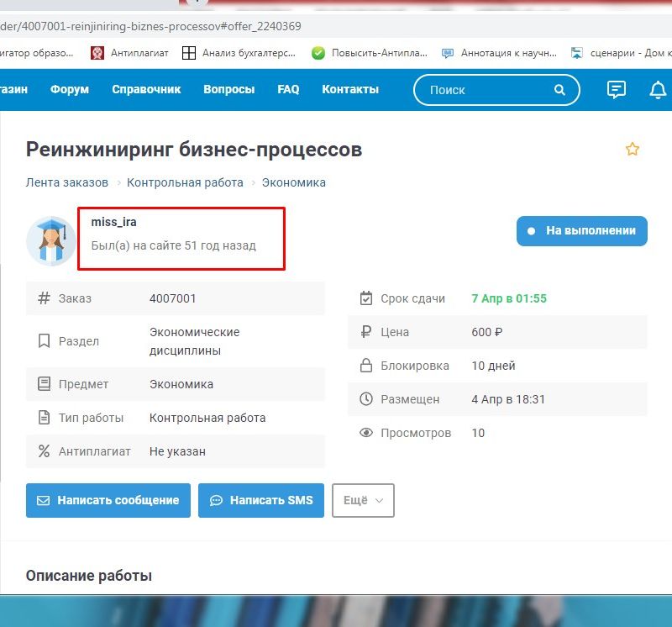Click the search magnifier icon
The image size is (672, 627).
pyautogui.click(x=559, y=90)
